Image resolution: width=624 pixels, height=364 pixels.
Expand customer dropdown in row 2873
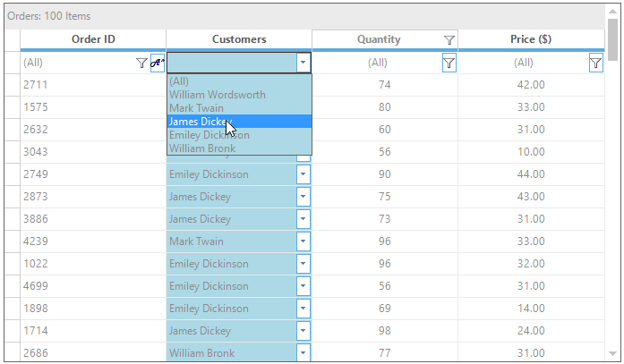coord(303,197)
